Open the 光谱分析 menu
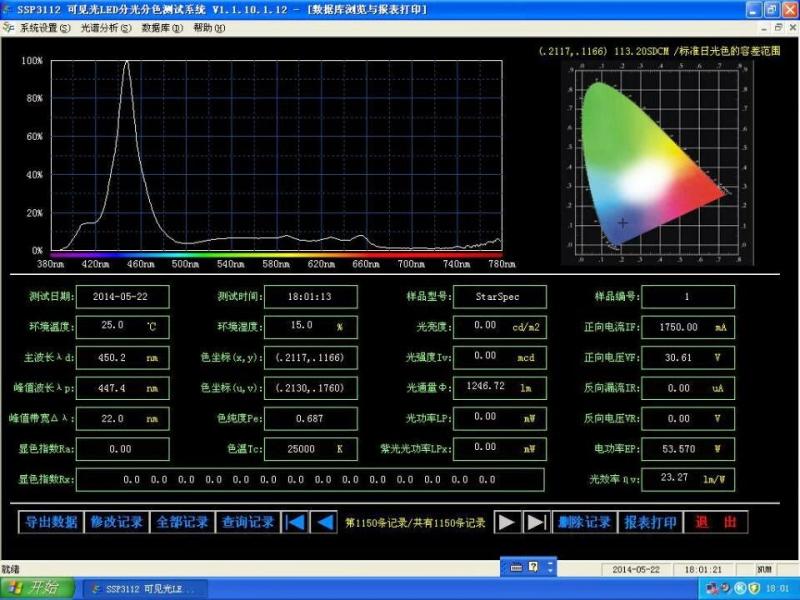The image size is (800, 600). [105, 28]
